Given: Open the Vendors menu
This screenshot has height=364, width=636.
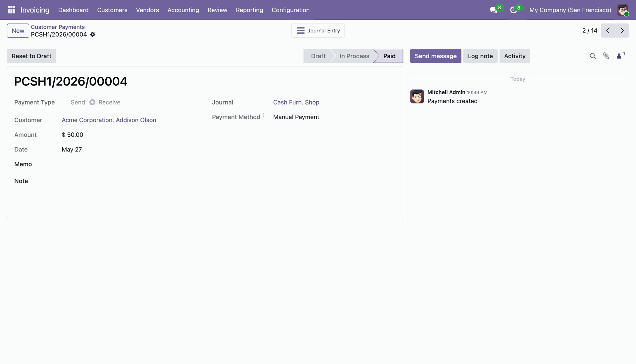Looking at the screenshot, I should pos(147,10).
